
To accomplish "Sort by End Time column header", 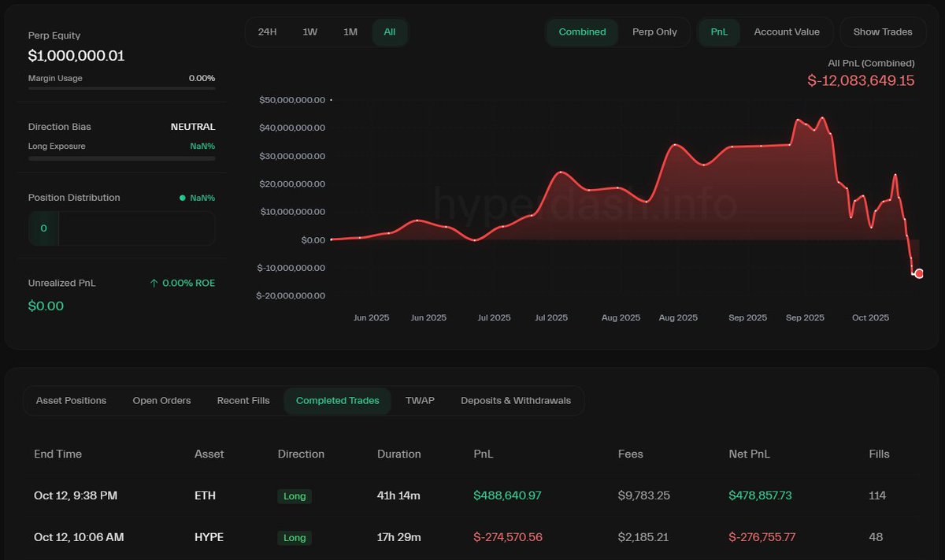I will click(x=57, y=454).
